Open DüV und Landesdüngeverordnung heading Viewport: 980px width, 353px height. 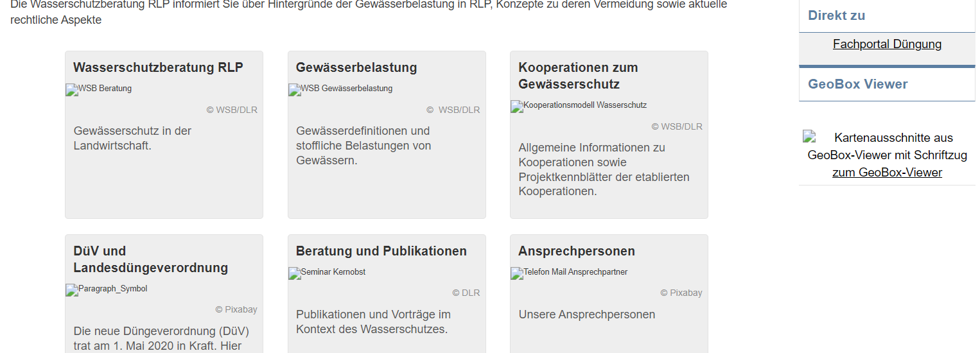click(x=150, y=259)
